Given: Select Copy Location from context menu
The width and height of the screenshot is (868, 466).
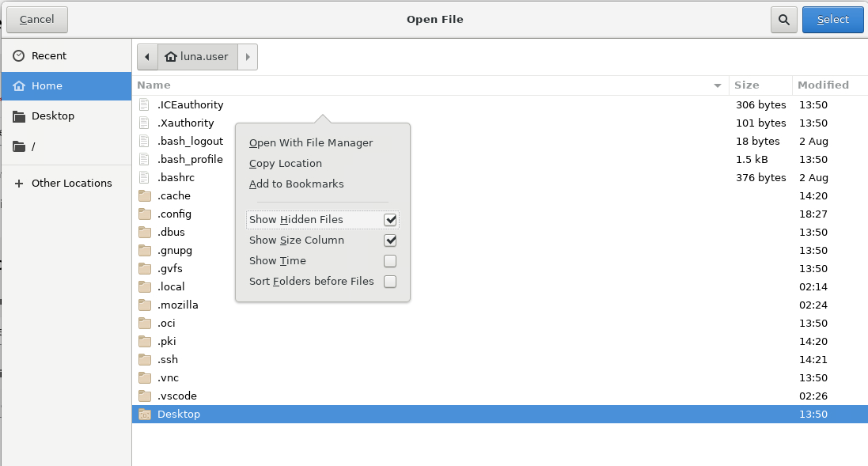Looking at the screenshot, I should click(x=285, y=163).
